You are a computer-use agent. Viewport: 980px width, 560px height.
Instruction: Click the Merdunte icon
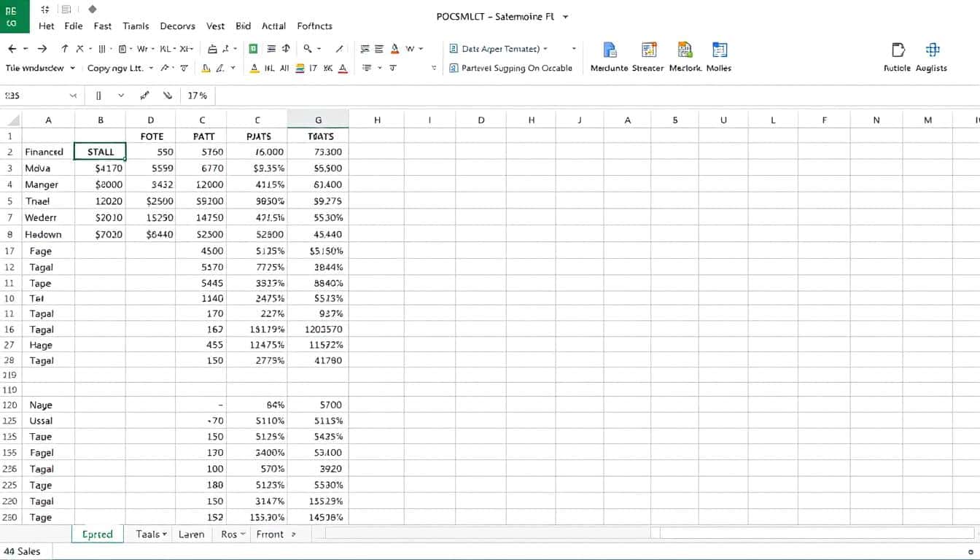(x=610, y=50)
